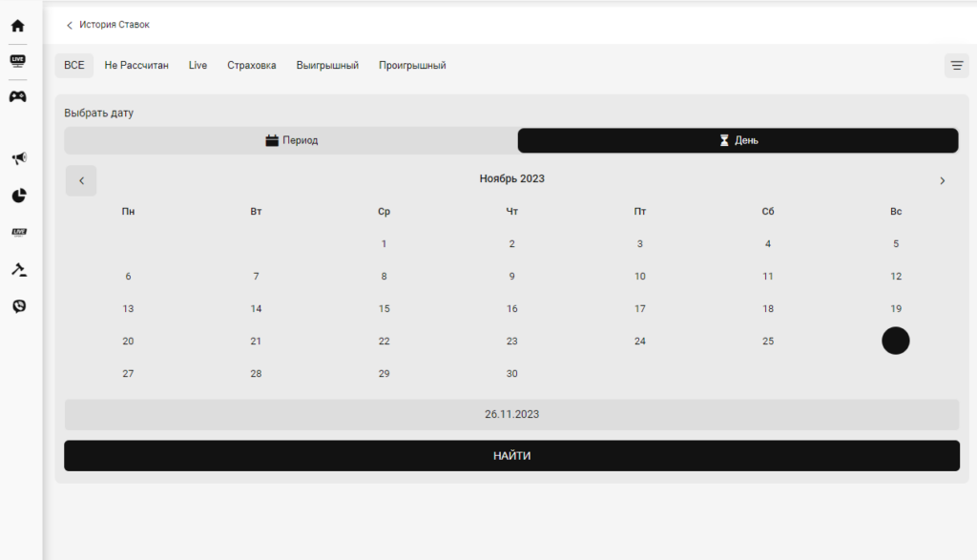Pick November 2 in calendar

[x=511, y=243]
